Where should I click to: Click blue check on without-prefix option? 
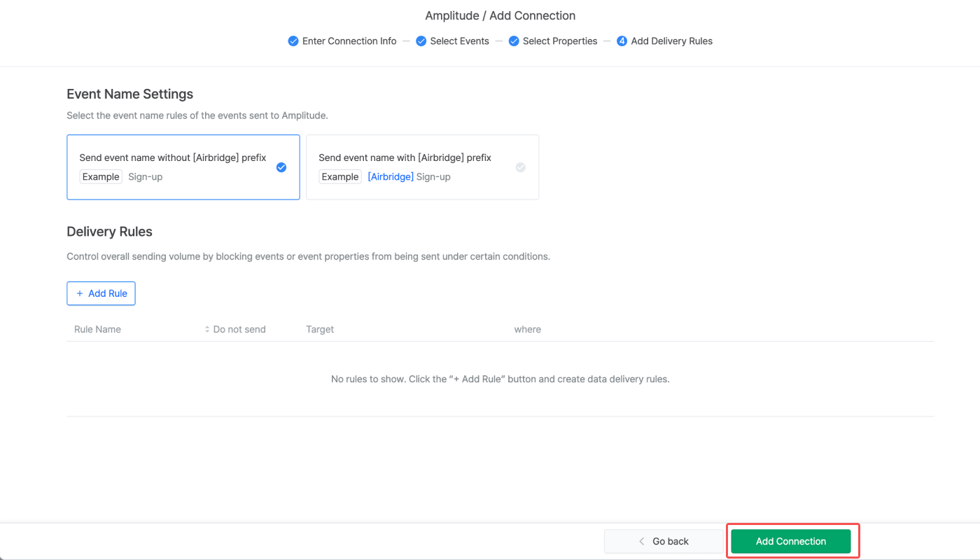point(281,167)
